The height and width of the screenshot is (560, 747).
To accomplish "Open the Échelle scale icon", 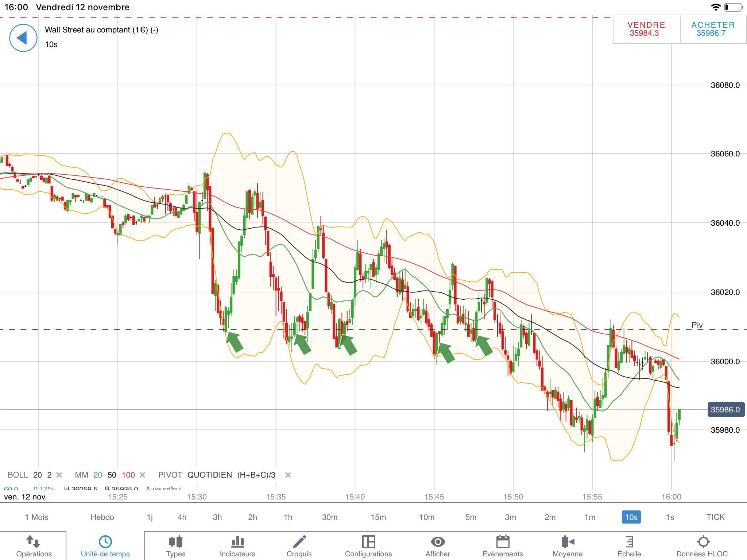I will tap(629, 542).
